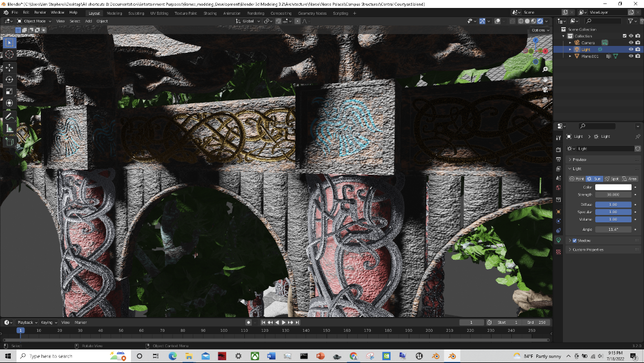Open the Render menu
This screenshot has width=644, height=363.
(x=40, y=12)
